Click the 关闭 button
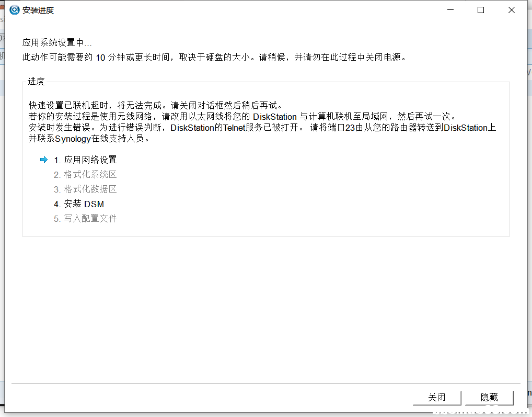 pos(437,397)
